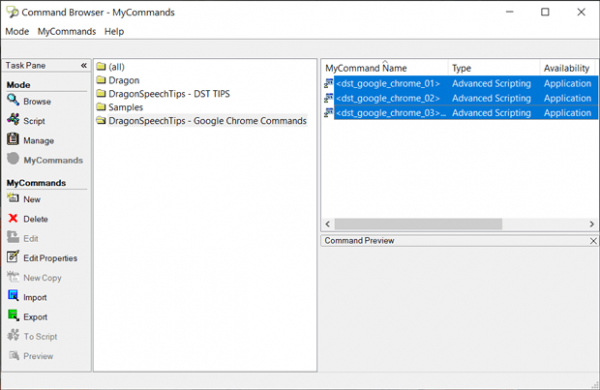Click the Command Browser title bar icon
600x390 pixels.
coord(12,12)
